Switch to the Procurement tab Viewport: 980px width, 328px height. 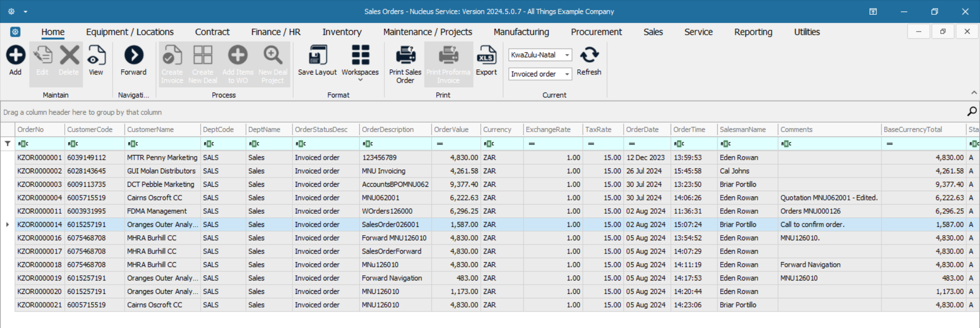tap(596, 32)
